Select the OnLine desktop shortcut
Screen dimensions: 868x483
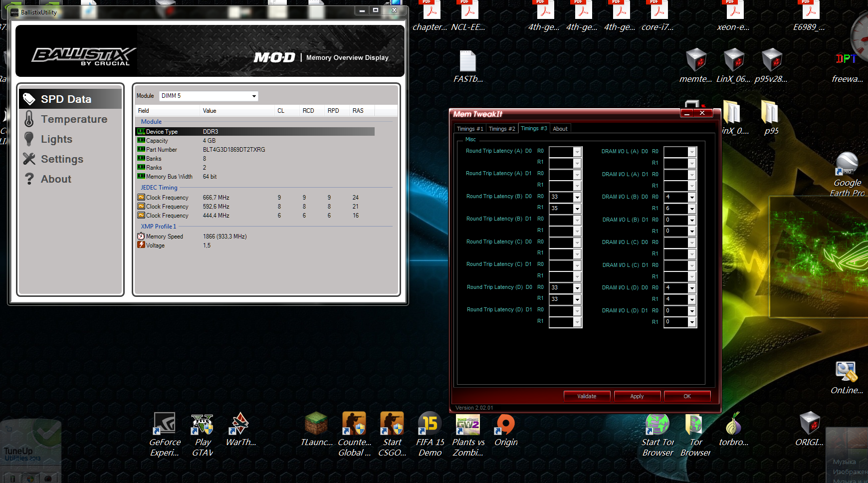point(847,378)
